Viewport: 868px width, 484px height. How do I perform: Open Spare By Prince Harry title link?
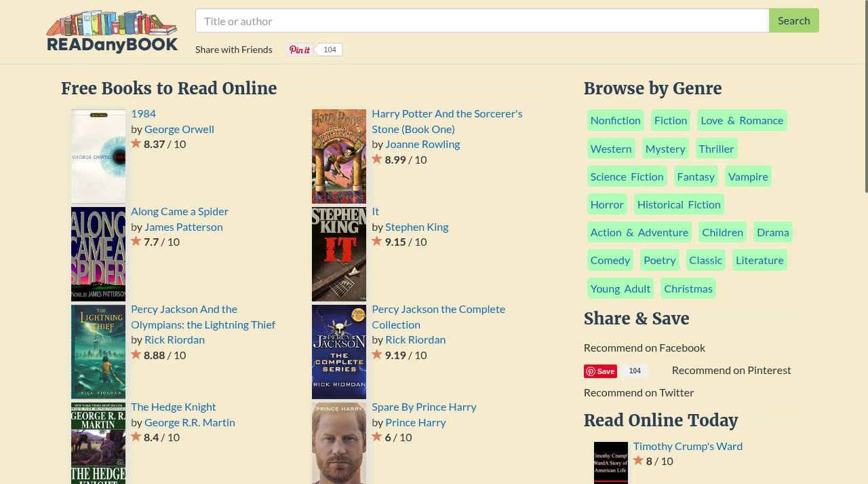pyautogui.click(x=424, y=407)
